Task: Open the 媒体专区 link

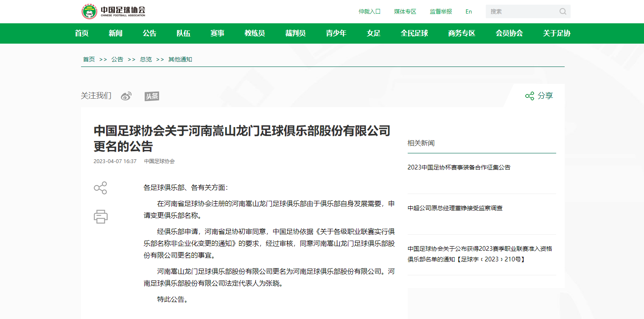Action: tap(405, 12)
